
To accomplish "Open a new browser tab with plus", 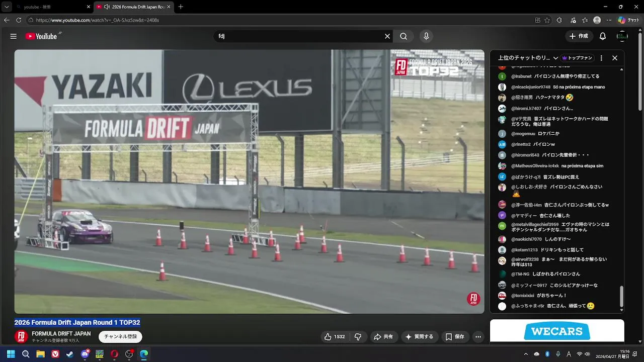I will coord(181,7).
